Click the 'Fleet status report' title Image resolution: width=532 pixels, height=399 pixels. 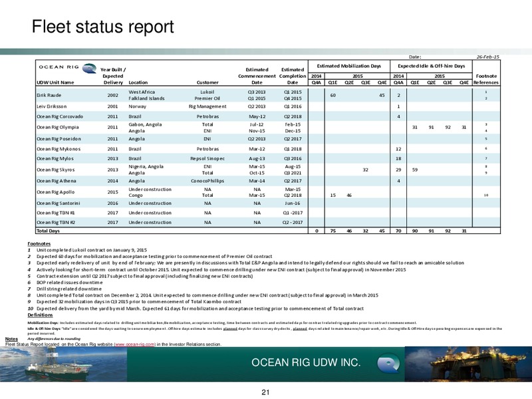click(103, 27)
